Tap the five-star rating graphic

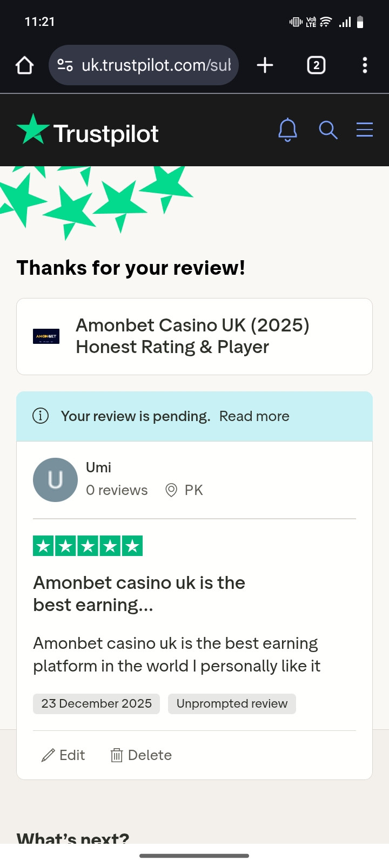pos(88,546)
